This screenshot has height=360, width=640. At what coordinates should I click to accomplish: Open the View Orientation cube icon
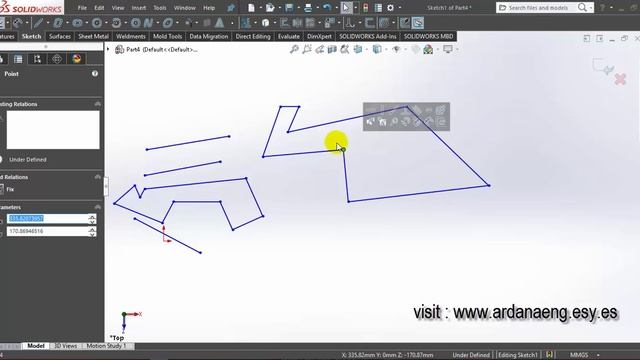pos(358,49)
